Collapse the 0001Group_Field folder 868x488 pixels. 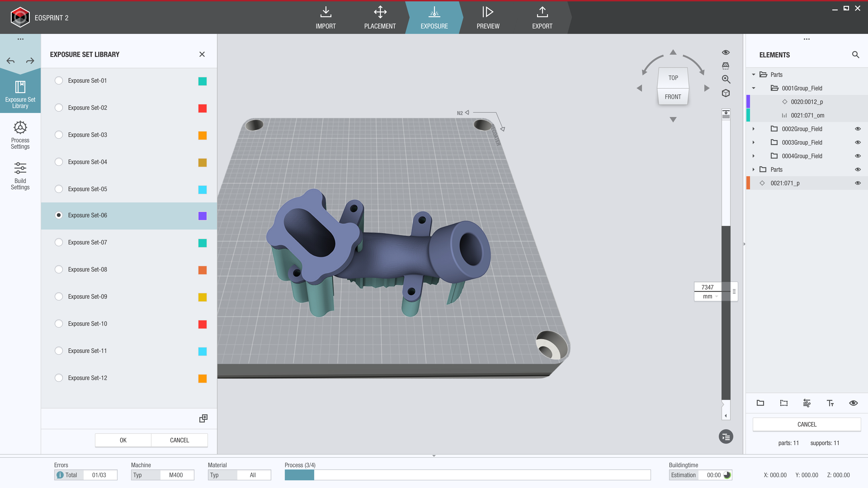pyautogui.click(x=753, y=88)
